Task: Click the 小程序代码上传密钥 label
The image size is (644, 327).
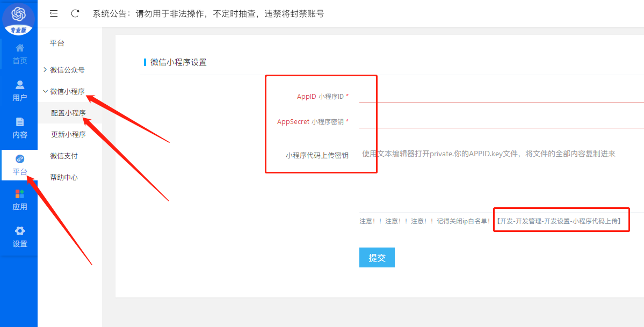Action: (317, 156)
